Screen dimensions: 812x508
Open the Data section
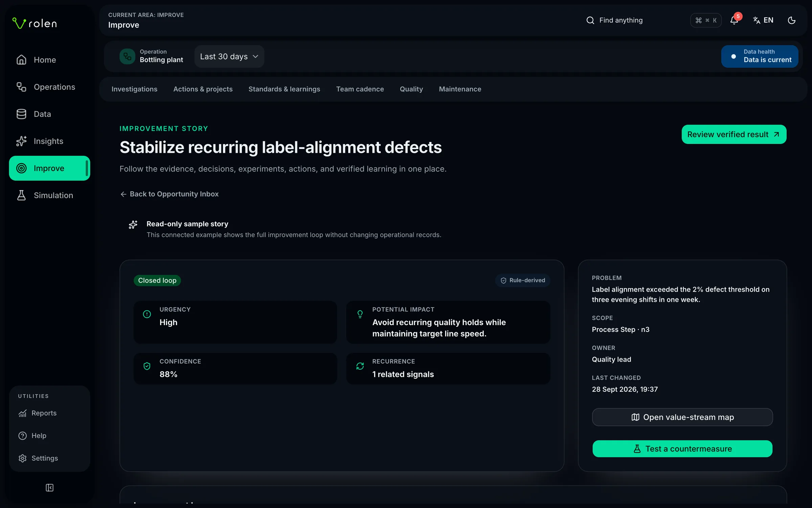click(49, 114)
